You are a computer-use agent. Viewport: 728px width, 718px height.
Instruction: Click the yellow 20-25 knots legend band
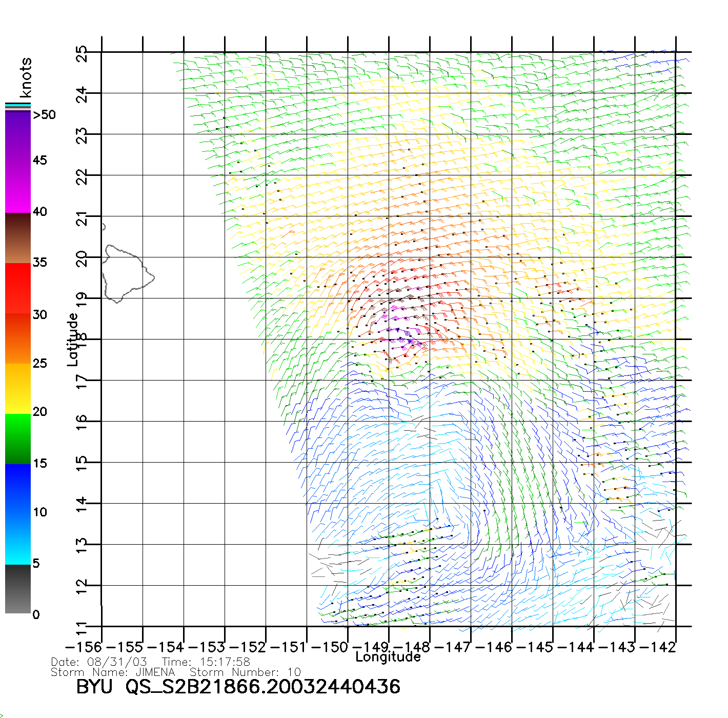(18, 388)
